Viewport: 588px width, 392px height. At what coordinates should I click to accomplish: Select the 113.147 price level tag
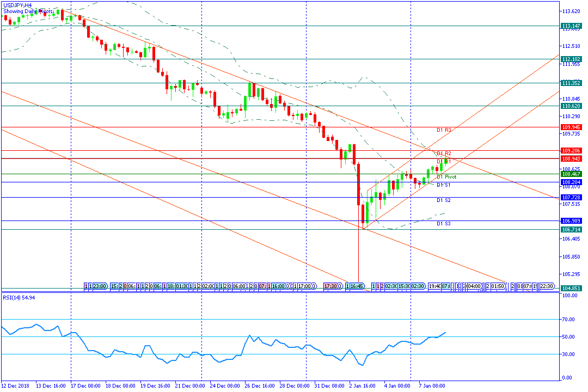click(x=571, y=26)
